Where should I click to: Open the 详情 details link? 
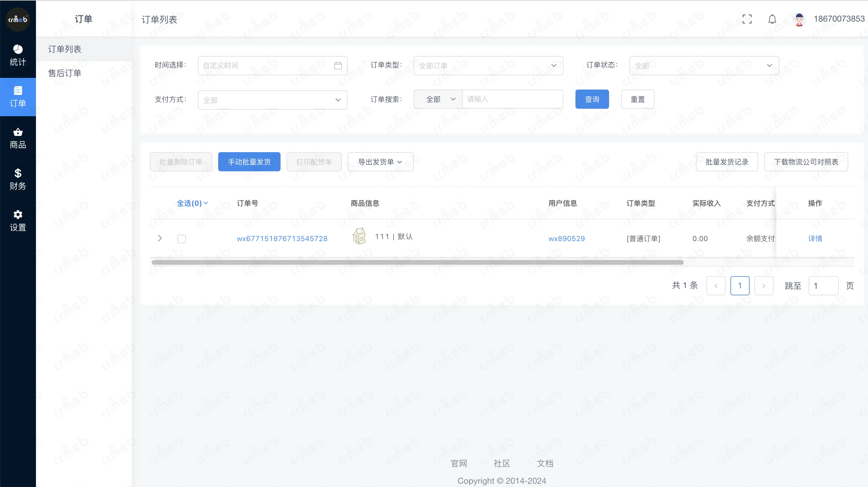coord(815,239)
